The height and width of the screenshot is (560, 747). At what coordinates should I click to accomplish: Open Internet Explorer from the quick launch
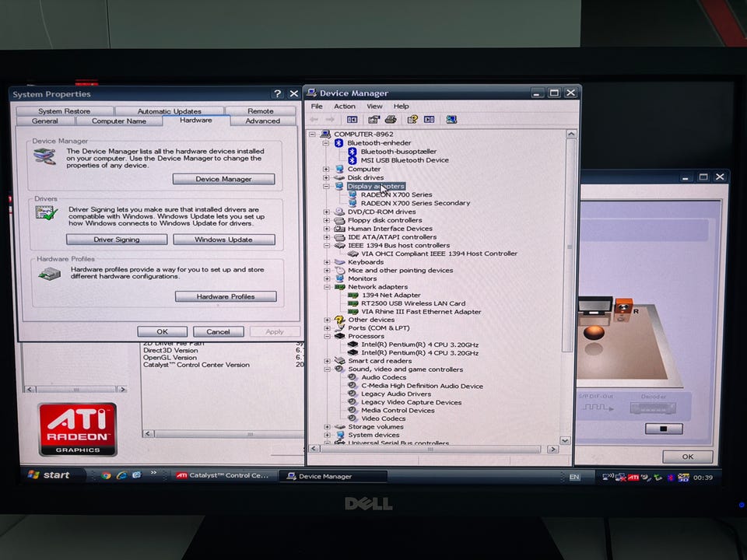coord(121,475)
